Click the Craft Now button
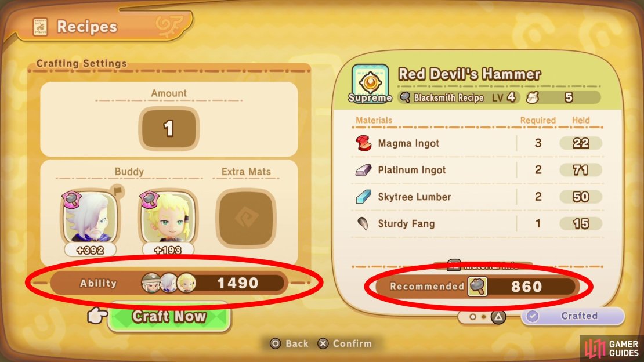 click(169, 316)
